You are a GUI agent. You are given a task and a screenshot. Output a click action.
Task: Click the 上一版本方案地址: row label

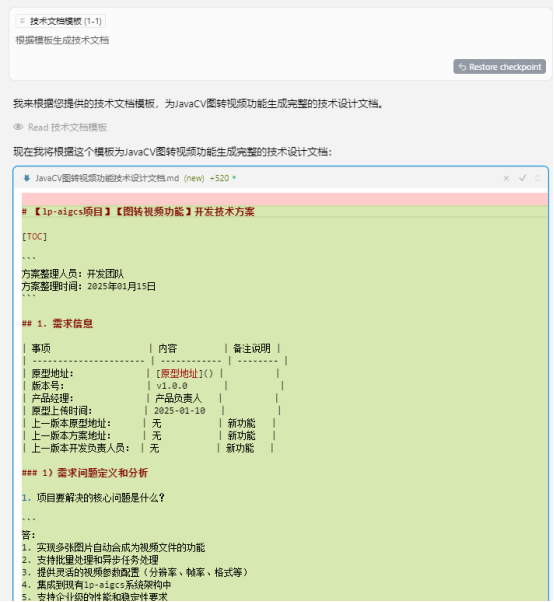point(71,436)
